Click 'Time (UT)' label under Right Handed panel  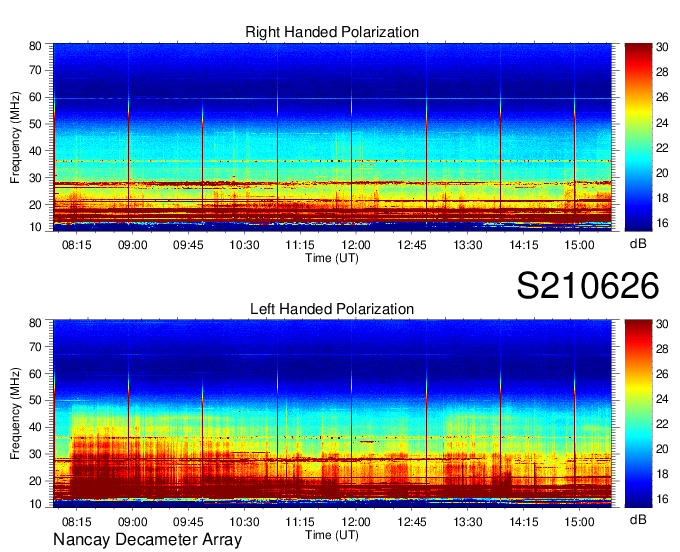pyautogui.click(x=332, y=258)
